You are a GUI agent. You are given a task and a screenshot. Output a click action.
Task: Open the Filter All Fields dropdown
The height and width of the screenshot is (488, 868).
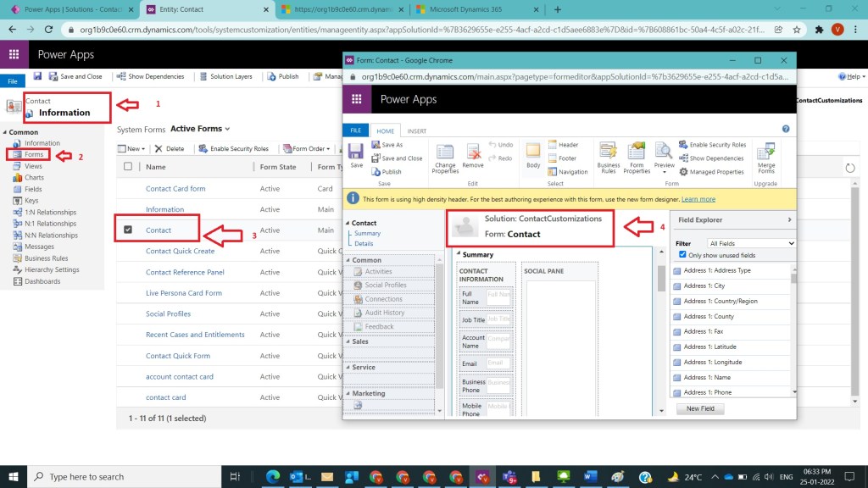pyautogui.click(x=751, y=243)
